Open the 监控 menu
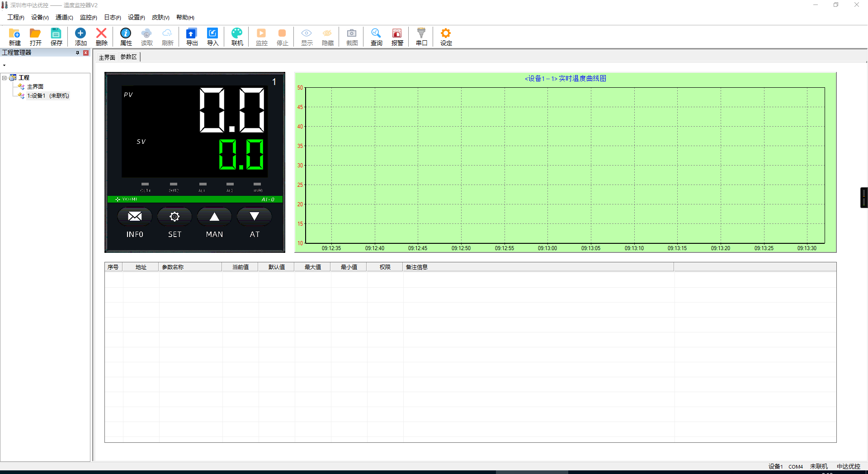 [88, 18]
